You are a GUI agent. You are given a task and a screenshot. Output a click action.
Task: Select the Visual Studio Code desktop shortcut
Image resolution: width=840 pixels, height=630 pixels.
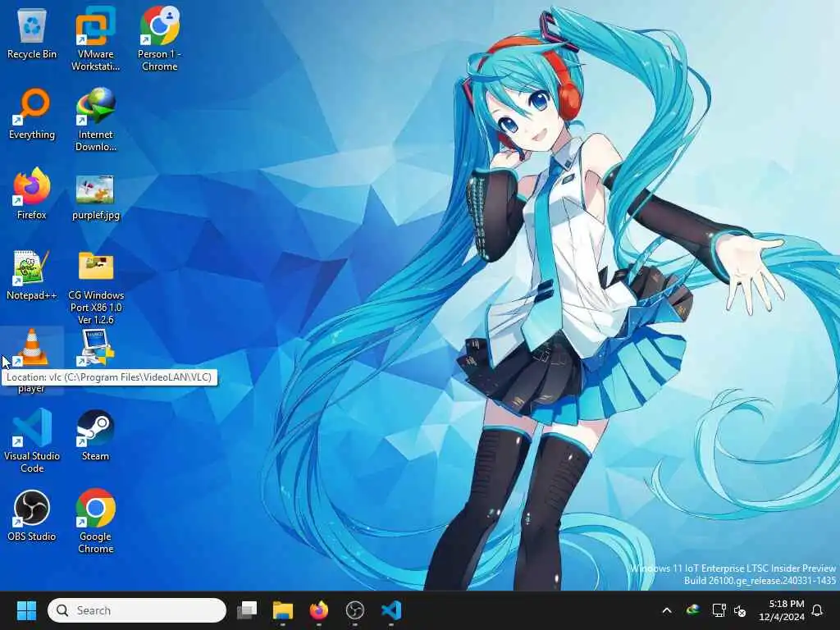tap(32, 441)
